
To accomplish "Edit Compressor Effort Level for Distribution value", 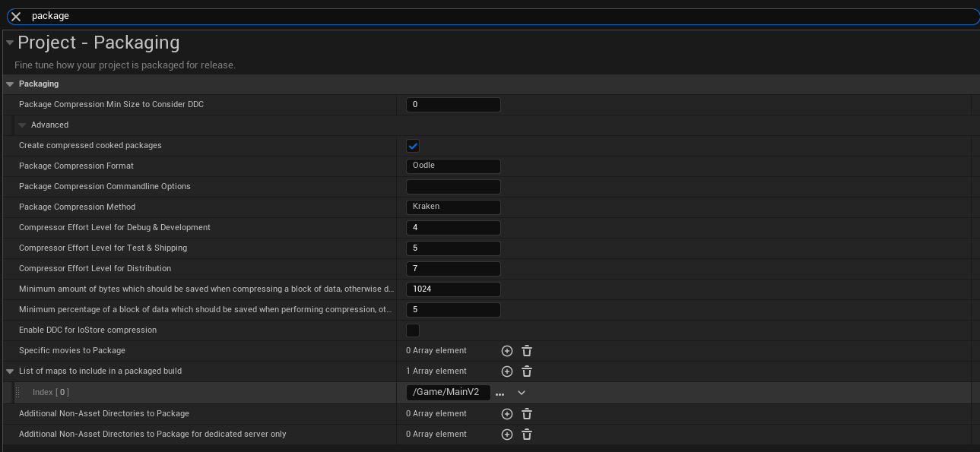I will (x=453, y=269).
